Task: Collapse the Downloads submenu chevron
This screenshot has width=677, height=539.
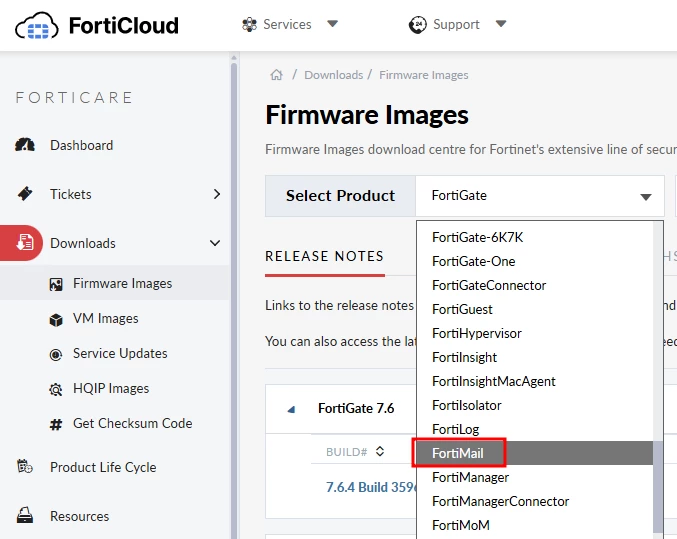Action: (215, 243)
